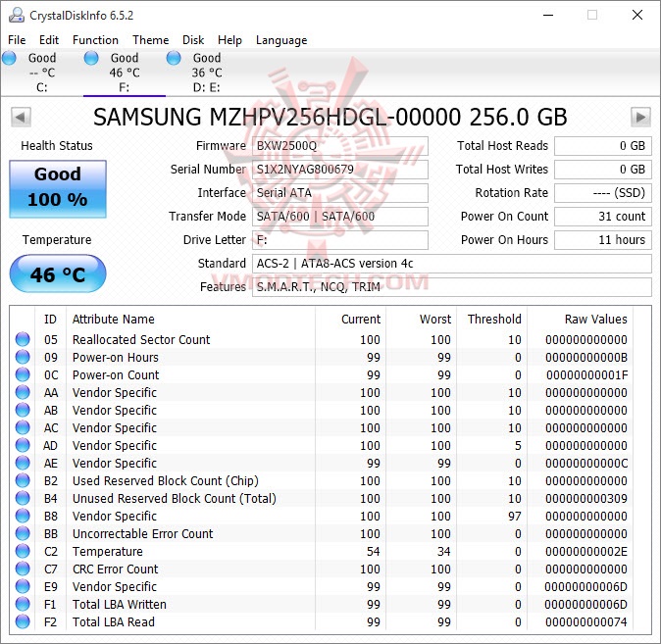Screen dimensions: 661x644
Task: Click status orb of Power-on Hours row
Action: 23,357
